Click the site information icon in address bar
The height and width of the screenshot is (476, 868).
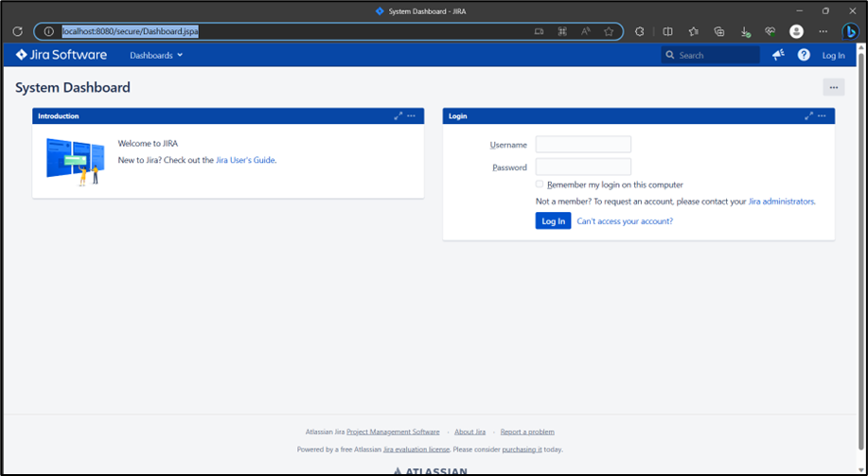tap(48, 31)
